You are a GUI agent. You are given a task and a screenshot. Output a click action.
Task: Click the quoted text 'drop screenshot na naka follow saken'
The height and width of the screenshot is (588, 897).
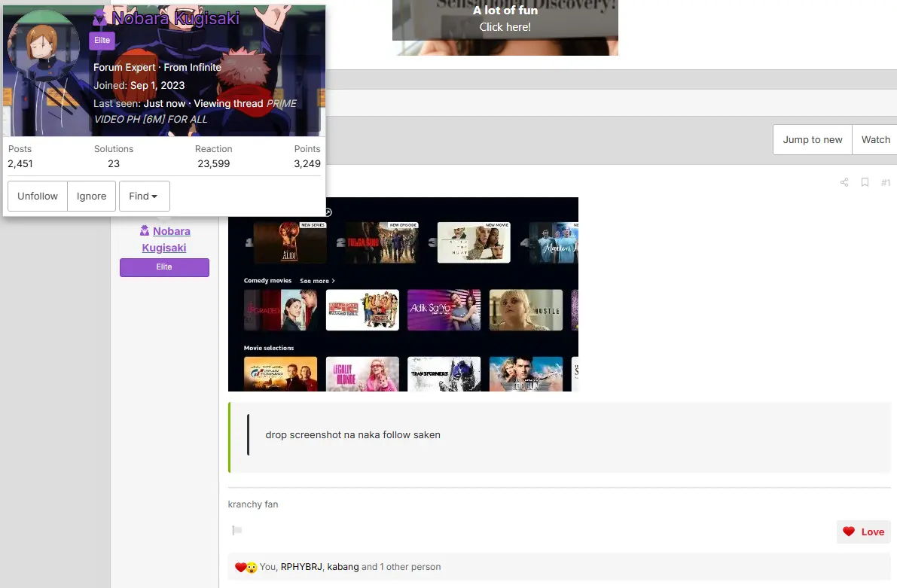(x=353, y=434)
